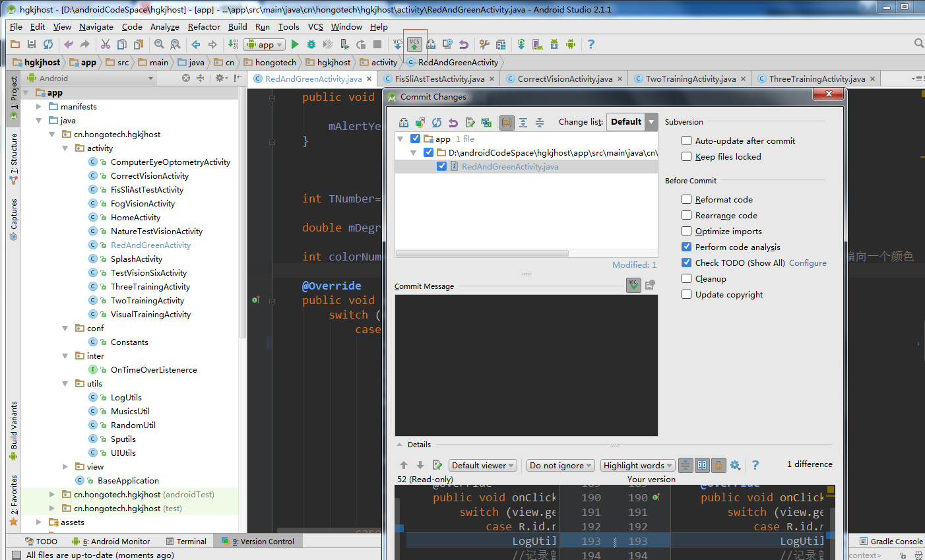Open the VCS menu

[x=315, y=27]
